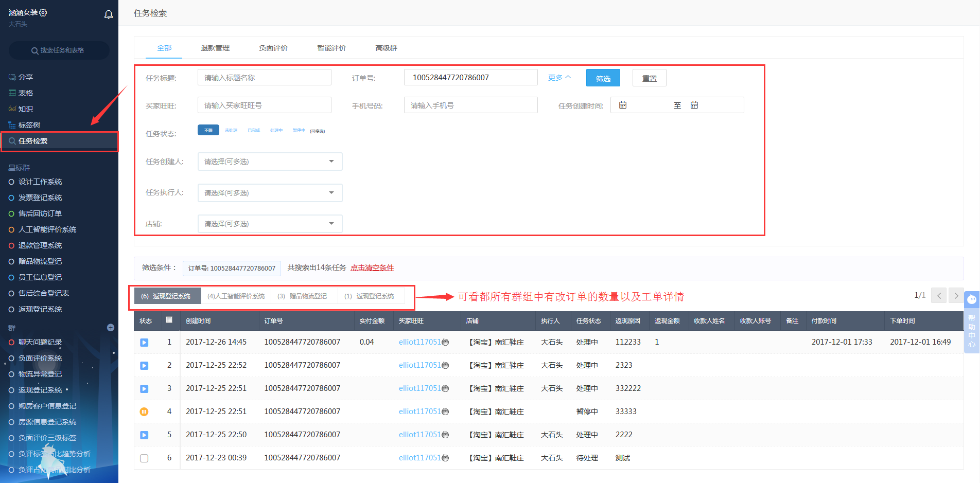The image size is (980, 483).
Task: Switch to the 退款管理 tab
Action: (x=215, y=48)
